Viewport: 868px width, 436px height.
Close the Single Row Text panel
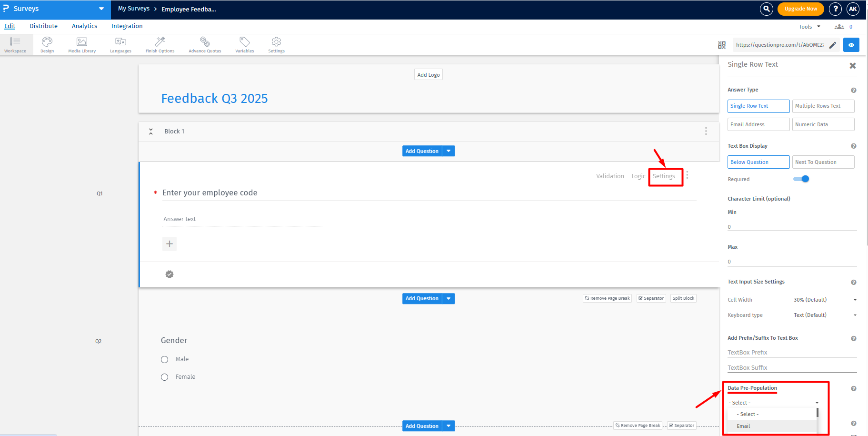(x=853, y=66)
